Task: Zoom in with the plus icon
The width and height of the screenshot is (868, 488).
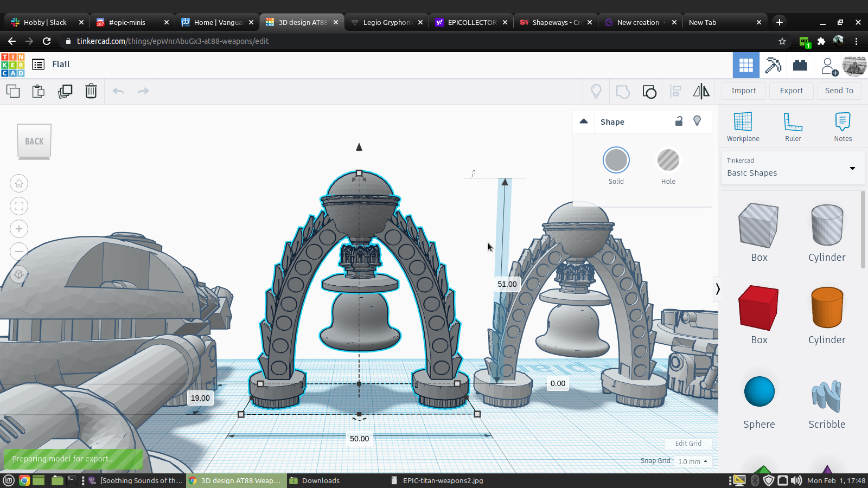Action: tap(19, 229)
